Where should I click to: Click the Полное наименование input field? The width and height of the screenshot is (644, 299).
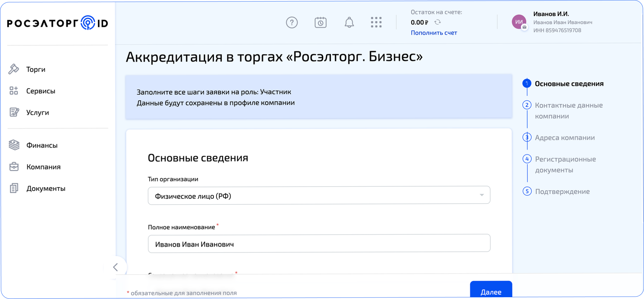pyautogui.click(x=319, y=243)
